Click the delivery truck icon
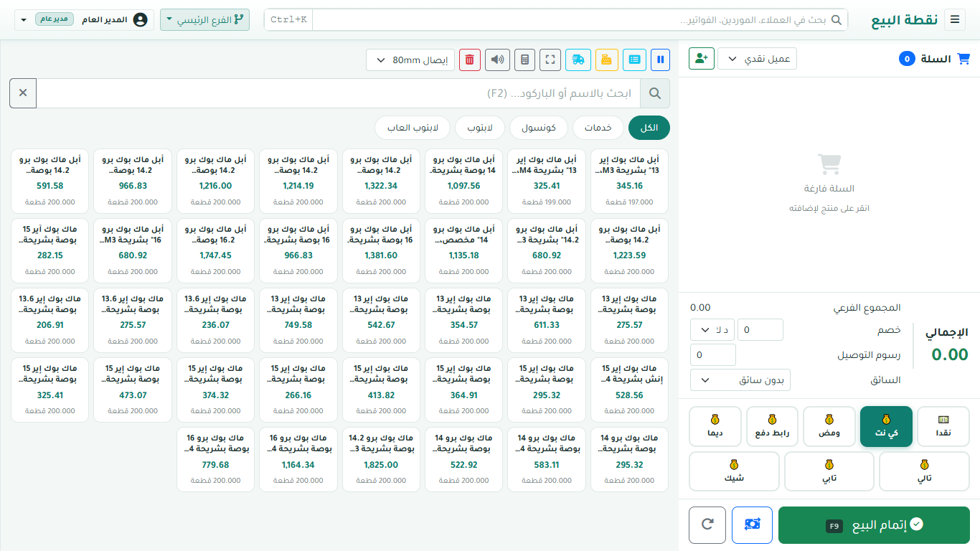The image size is (980, 551). click(x=578, y=60)
